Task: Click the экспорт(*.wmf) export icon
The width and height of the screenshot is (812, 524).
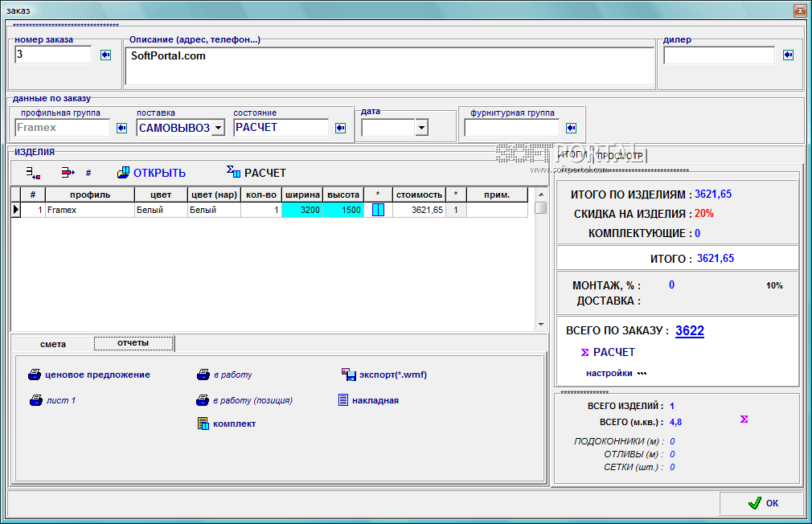Action: click(x=349, y=375)
